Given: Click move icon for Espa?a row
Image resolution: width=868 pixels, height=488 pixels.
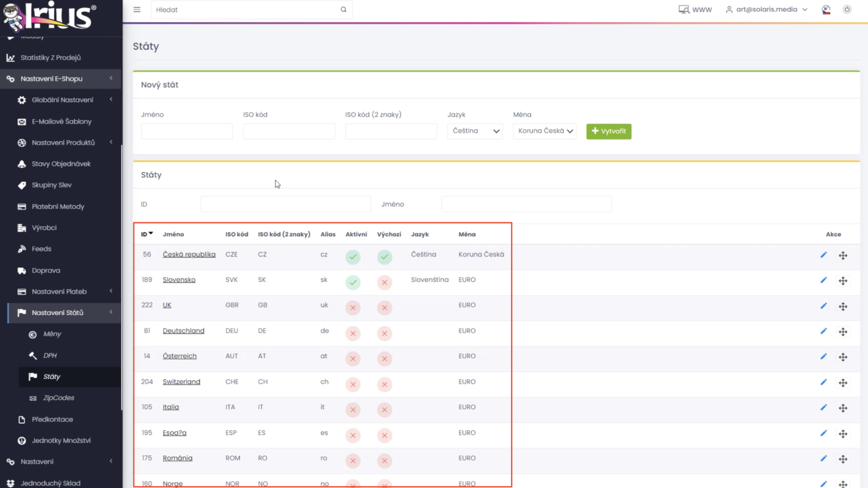Looking at the screenshot, I should [x=843, y=434].
